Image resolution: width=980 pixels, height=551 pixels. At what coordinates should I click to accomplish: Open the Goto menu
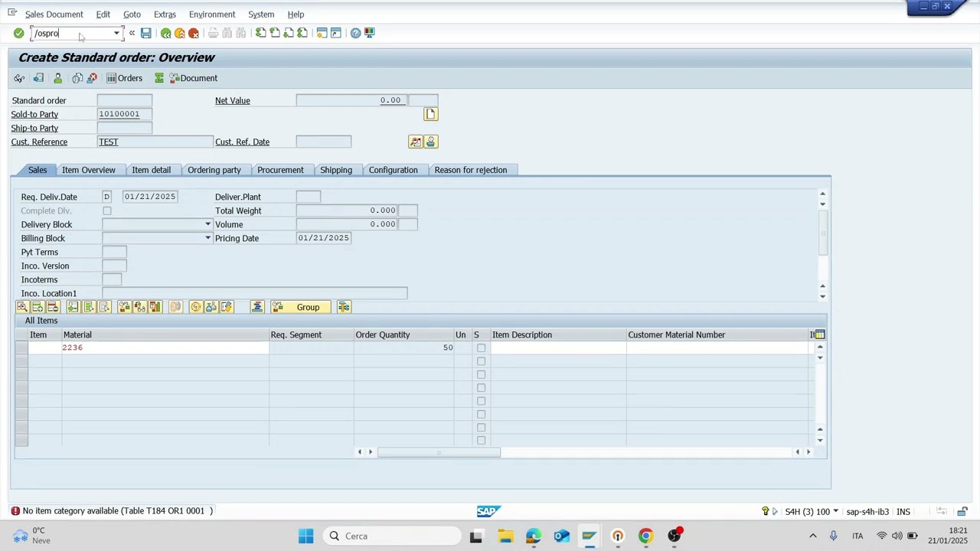(x=132, y=15)
